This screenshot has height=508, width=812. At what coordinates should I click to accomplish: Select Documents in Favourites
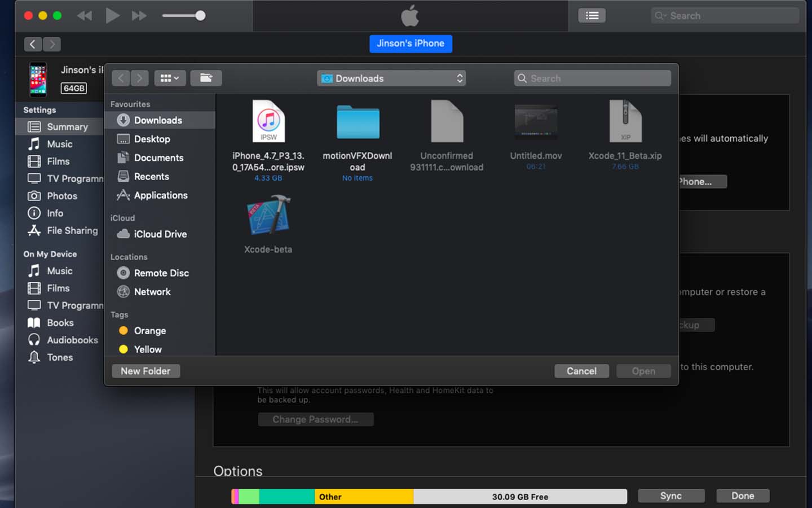tap(160, 158)
